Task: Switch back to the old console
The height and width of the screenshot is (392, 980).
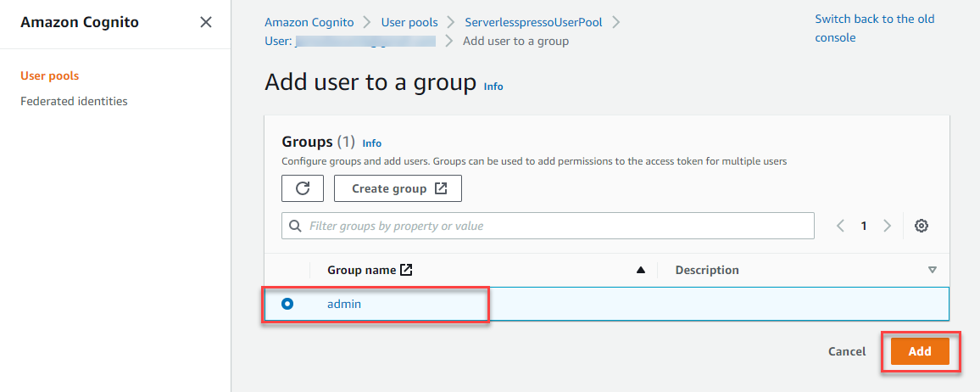Action: [874, 28]
